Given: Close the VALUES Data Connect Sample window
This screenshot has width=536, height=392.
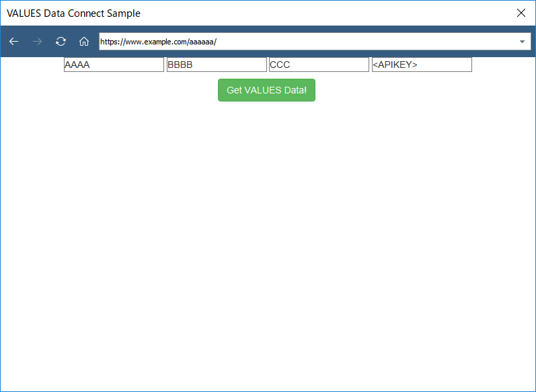Looking at the screenshot, I should 521,13.
